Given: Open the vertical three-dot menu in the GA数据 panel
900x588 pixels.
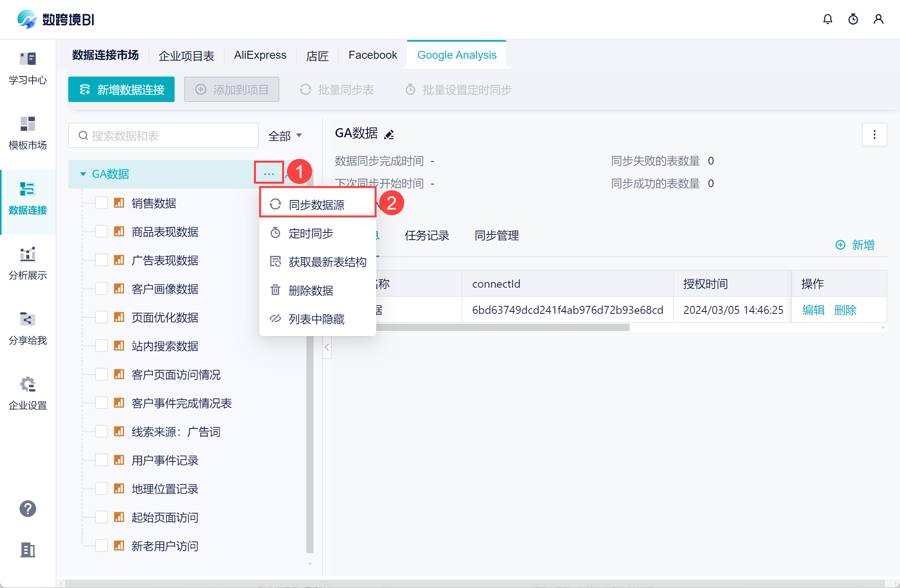Looking at the screenshot, I should (874, 135).
